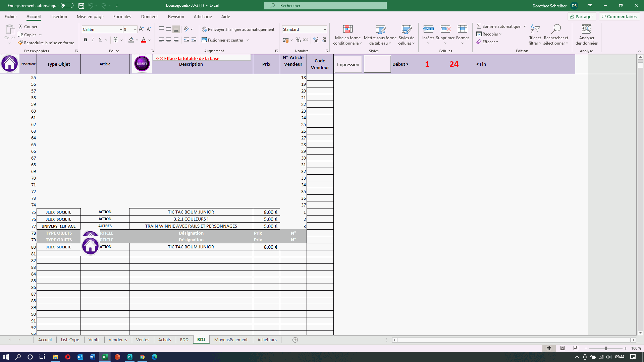Click the Partager button
The height and width of the screenshot is (362, 644).
click(x=582, y=16)
